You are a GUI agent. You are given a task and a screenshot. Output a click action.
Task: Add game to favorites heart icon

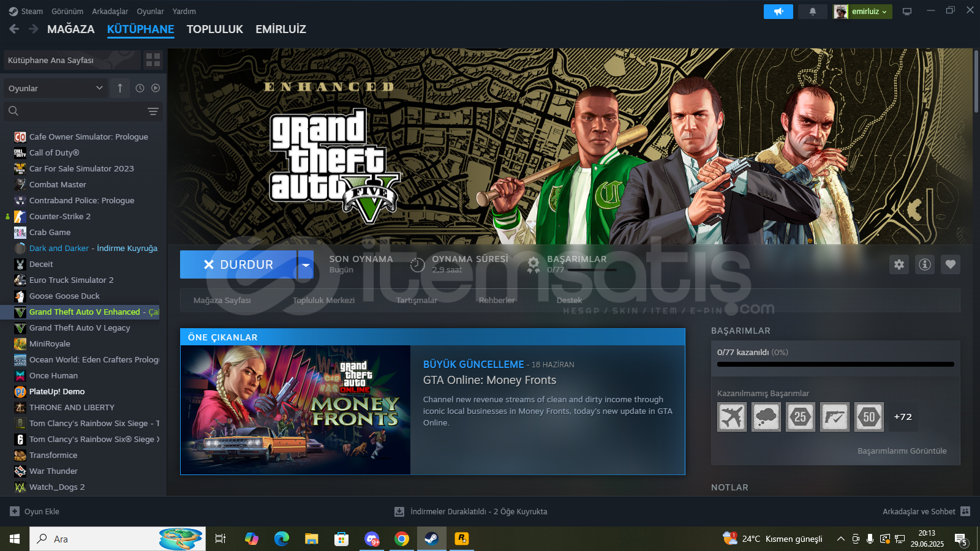point(951,264)
